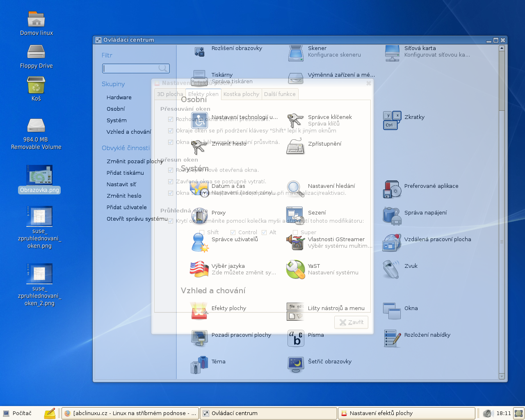Click Přidat uživatele common task
525x420 pixels.
127,208
